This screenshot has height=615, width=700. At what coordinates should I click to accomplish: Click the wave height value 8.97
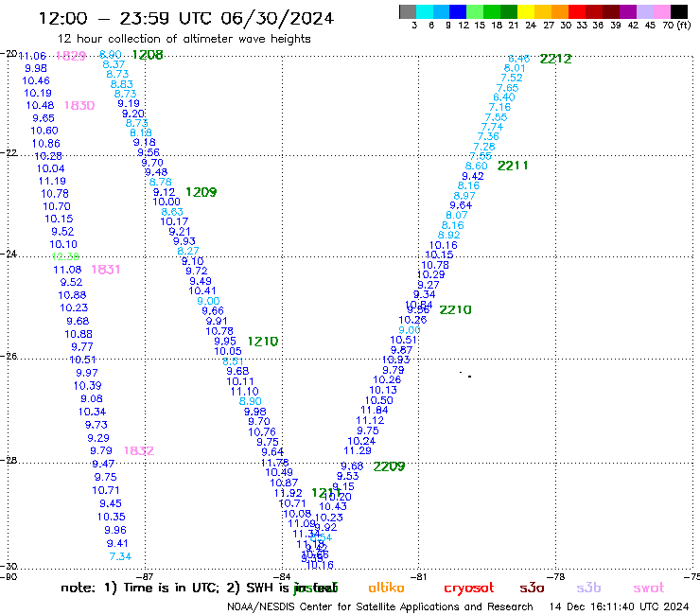coord(464,196)
